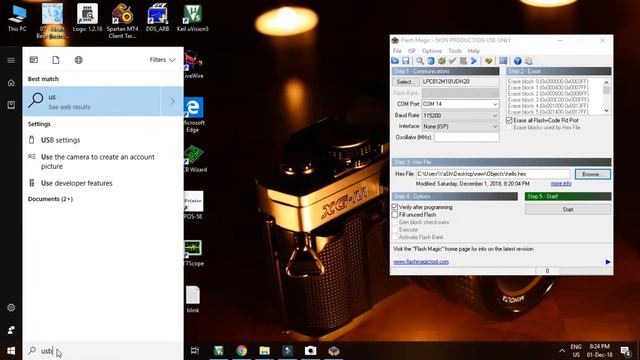640x360 pixels.
Task: Open the This PC desktop icon
Action: pyautogui.click(x=17, y=18)
